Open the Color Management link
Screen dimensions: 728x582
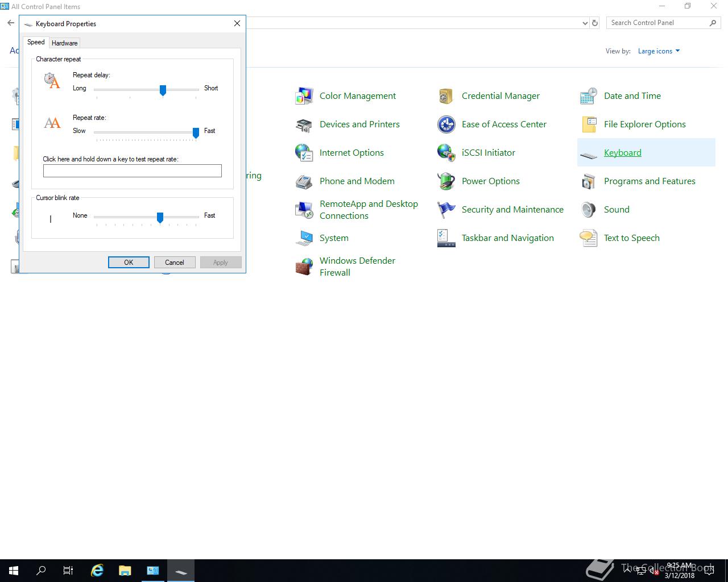(x=358, y=96)
